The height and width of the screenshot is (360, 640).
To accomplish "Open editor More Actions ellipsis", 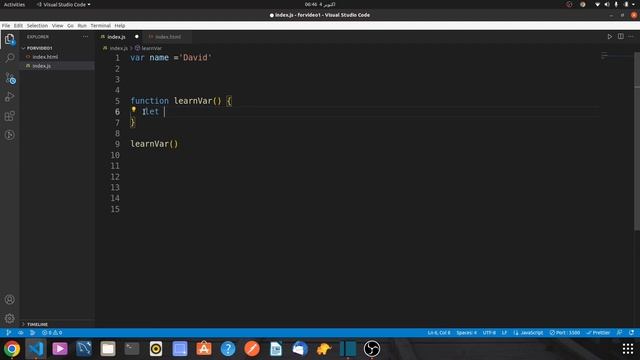I will coord(631,37).
